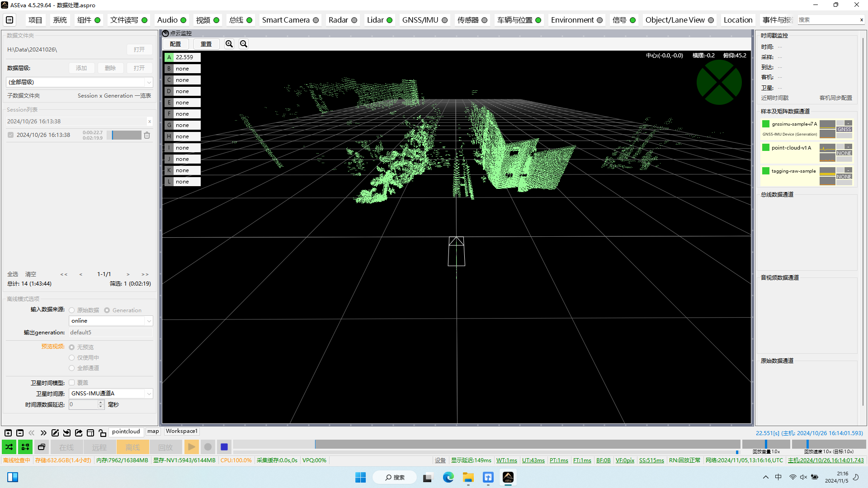Open the GNSS/IMU menu
The width and height of the screenshot is (868, 488).
(x=425, y=20)
